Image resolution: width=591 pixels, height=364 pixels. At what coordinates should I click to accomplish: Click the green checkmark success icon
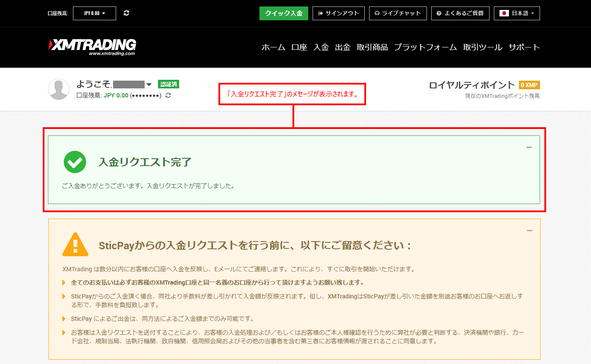(x=75, y=162)
